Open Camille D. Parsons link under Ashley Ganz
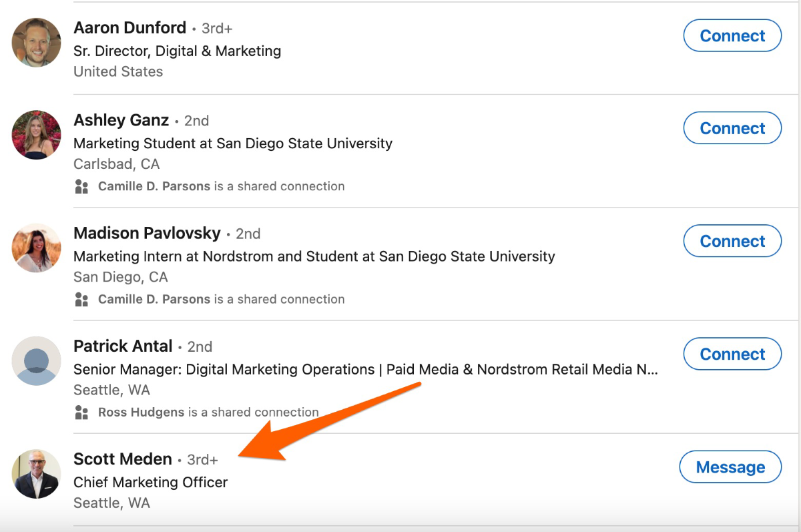Screen dimensions: 801x532 pyautogui.click(x=154, y=186)
